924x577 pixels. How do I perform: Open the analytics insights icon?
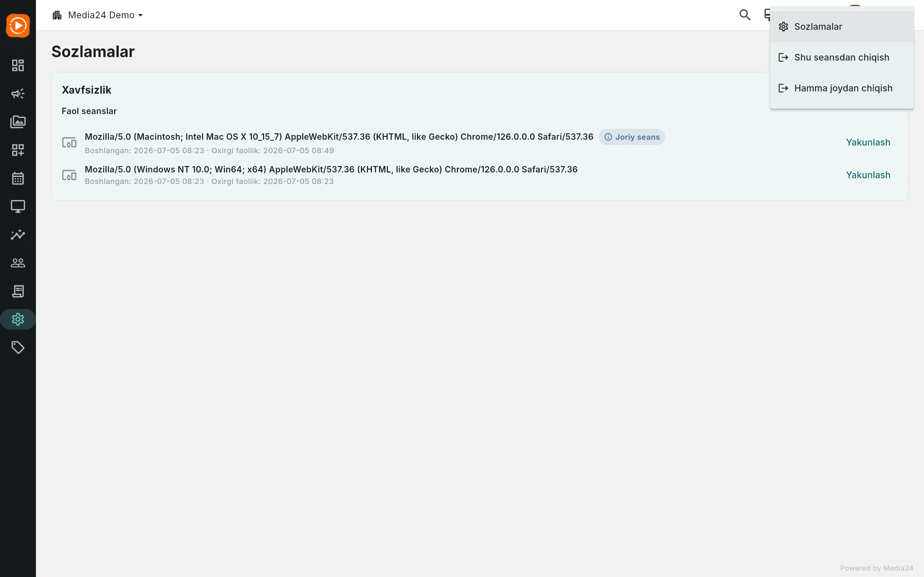coord(18,235)
